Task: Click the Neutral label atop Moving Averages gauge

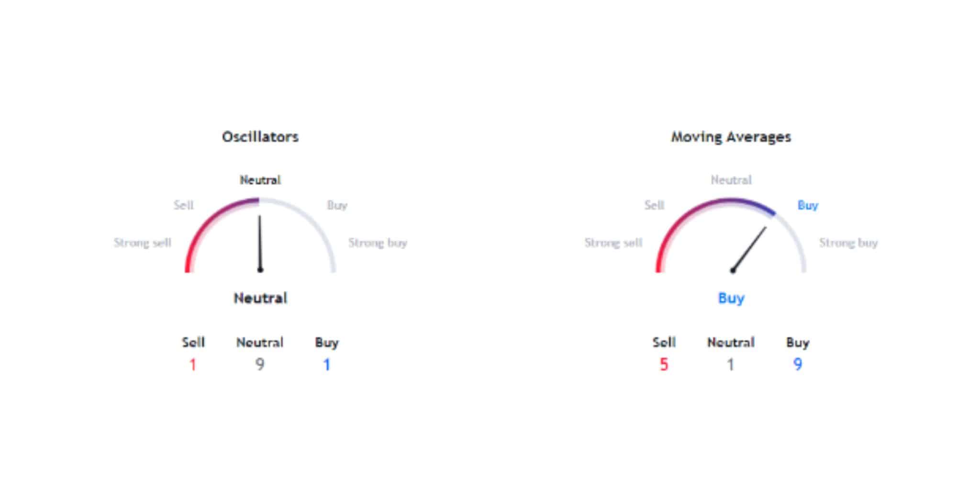Action: (731, 180)
